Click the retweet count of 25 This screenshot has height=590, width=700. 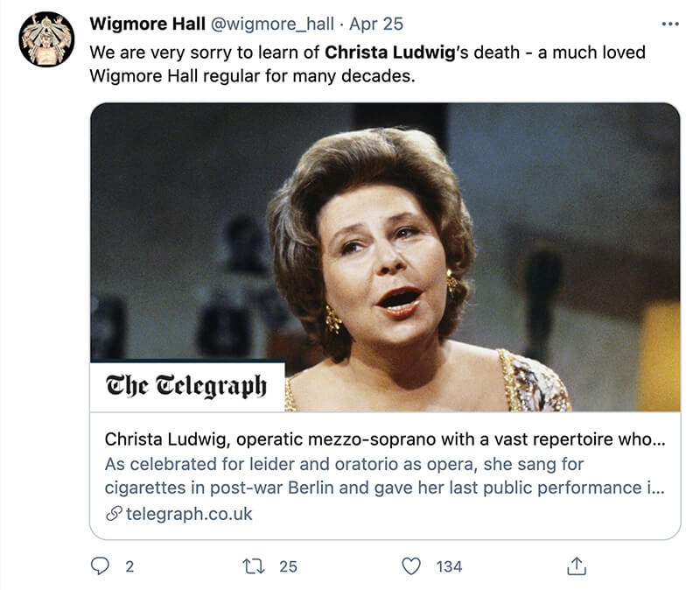coord(288,566)
